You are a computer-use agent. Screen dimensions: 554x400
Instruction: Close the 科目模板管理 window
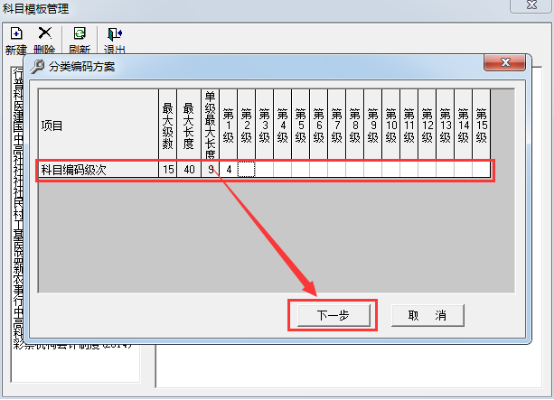pos(531,5)
